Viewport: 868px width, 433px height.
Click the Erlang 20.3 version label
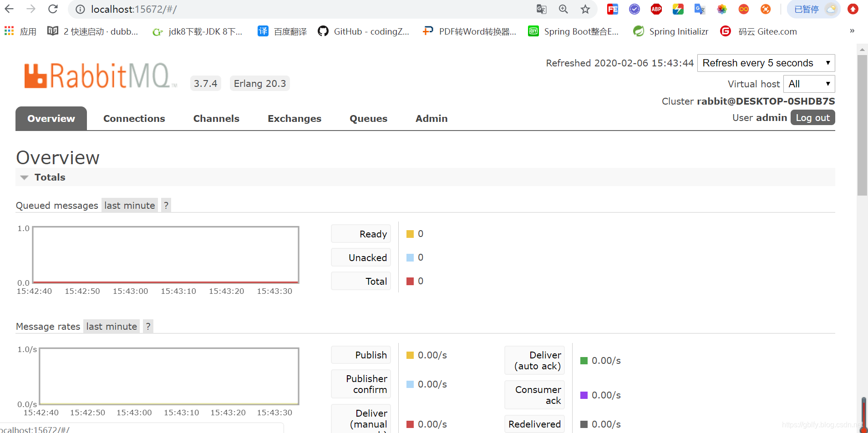(x=260, y=84)
